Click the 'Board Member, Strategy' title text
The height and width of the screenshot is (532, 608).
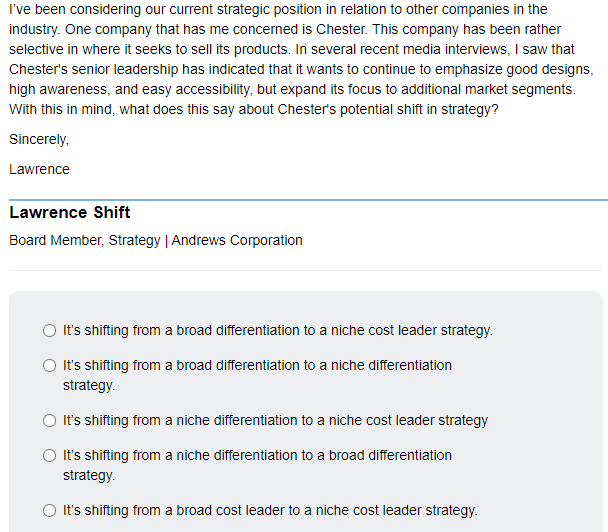coord(85,240)
